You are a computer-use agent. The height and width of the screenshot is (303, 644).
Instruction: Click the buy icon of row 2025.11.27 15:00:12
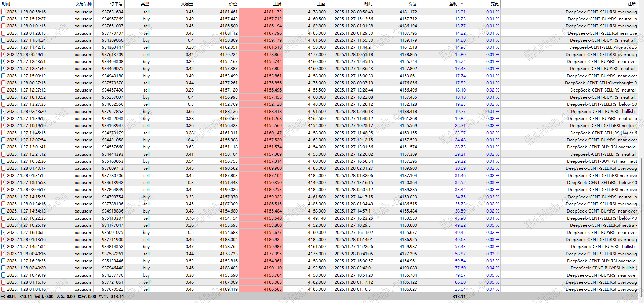pyautogui.click(x=3, y=76)
